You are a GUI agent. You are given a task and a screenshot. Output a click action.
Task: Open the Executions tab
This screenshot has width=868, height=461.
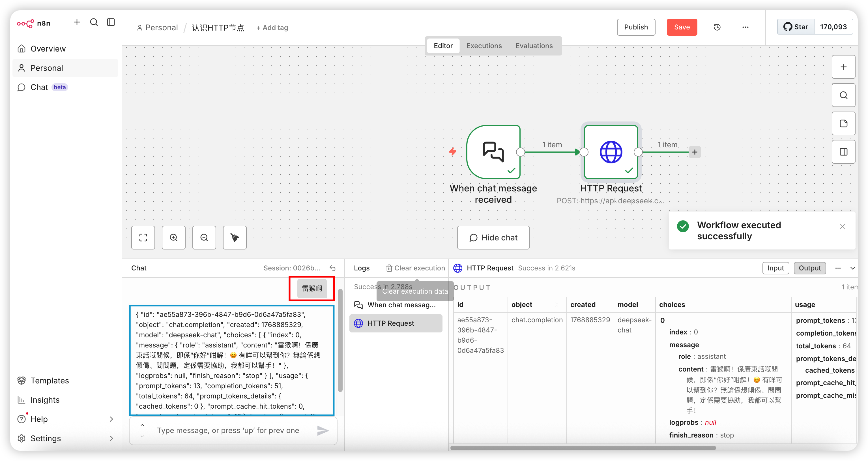484,46
